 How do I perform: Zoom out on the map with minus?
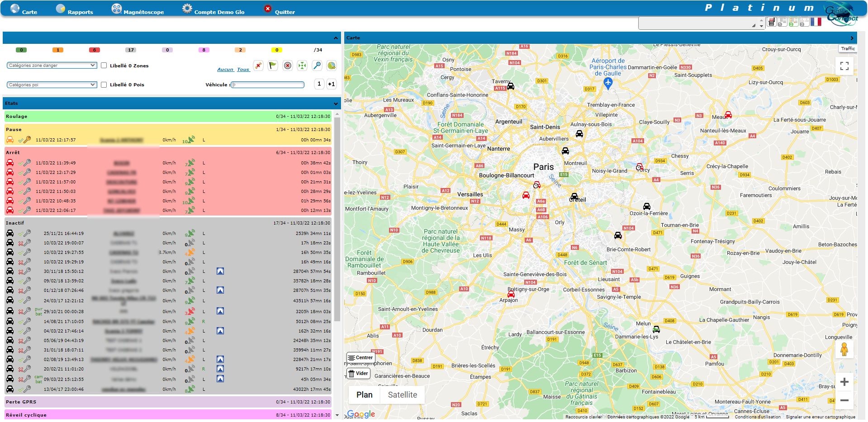844,400
